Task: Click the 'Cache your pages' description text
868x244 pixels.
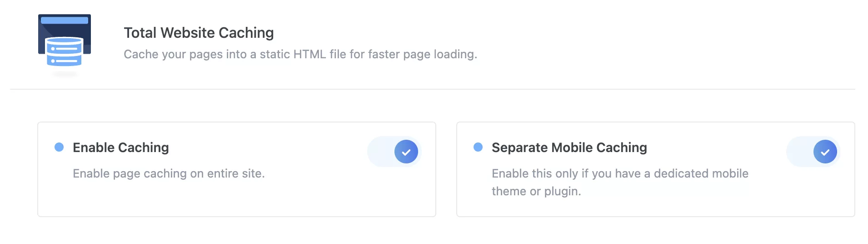Action: click(x=300, y=54)
